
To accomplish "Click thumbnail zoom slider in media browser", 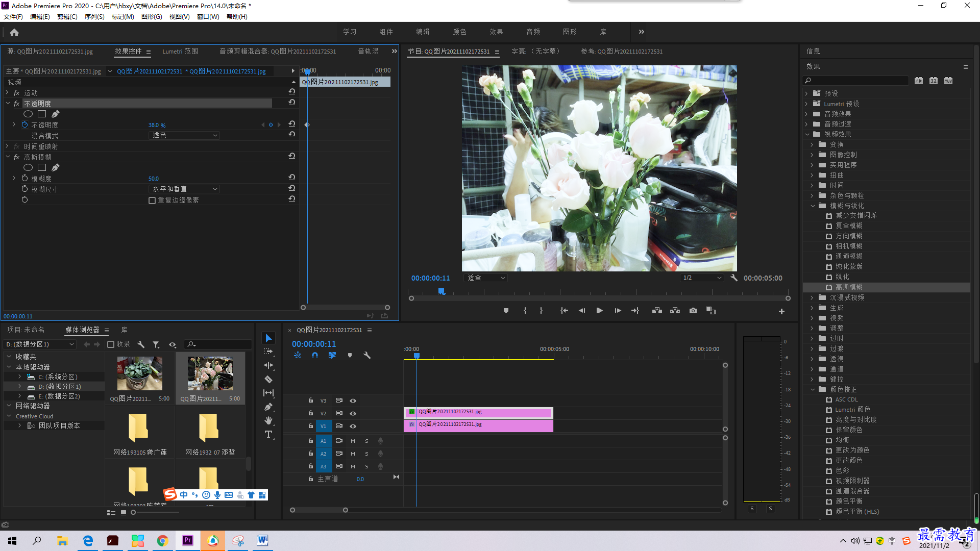I will pos(134,513).
